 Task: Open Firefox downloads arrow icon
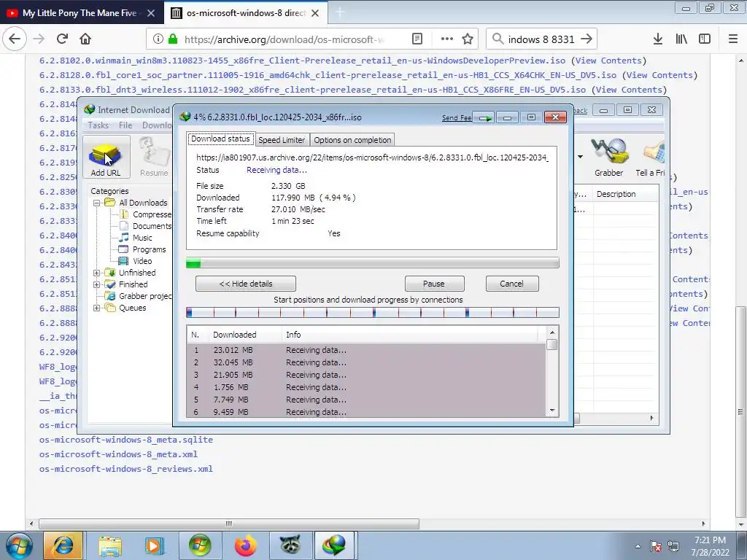tap(658, 39)
